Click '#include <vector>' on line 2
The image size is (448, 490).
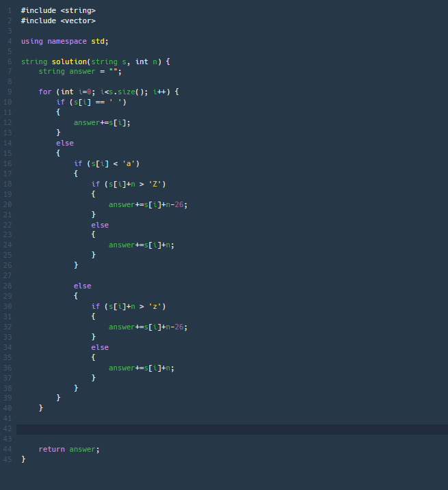(58, 21)
